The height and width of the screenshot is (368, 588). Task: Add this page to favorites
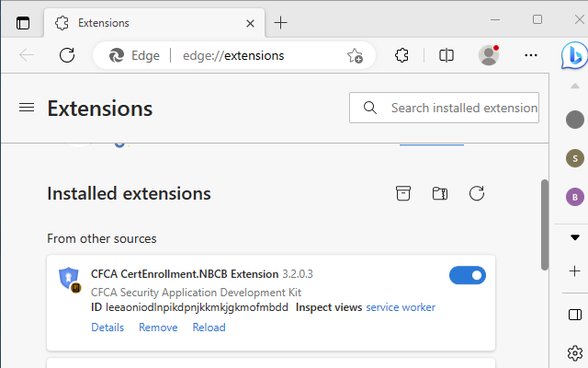click(x=355, y=55)
